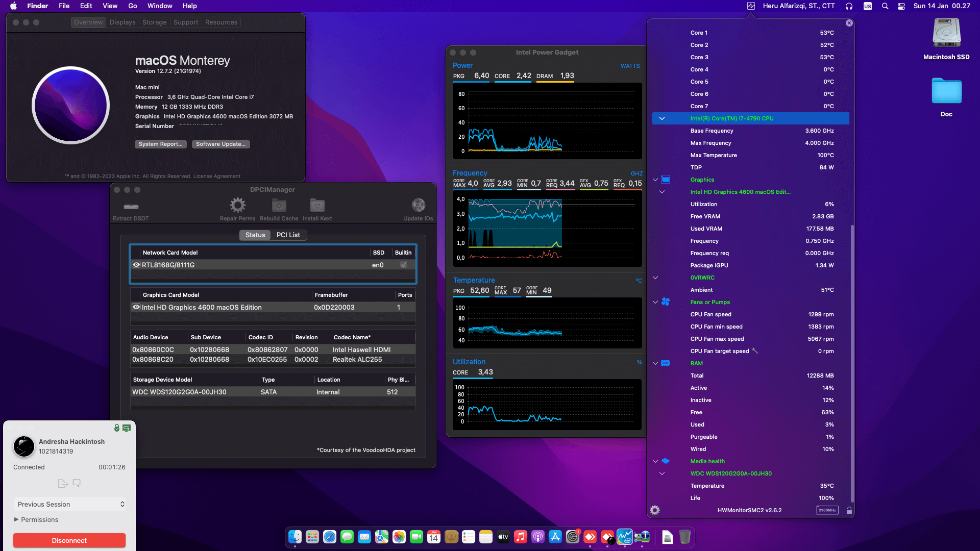Click the Update IDs icon
The height and width of the screenshot is (551, 980).
[418, 206]
